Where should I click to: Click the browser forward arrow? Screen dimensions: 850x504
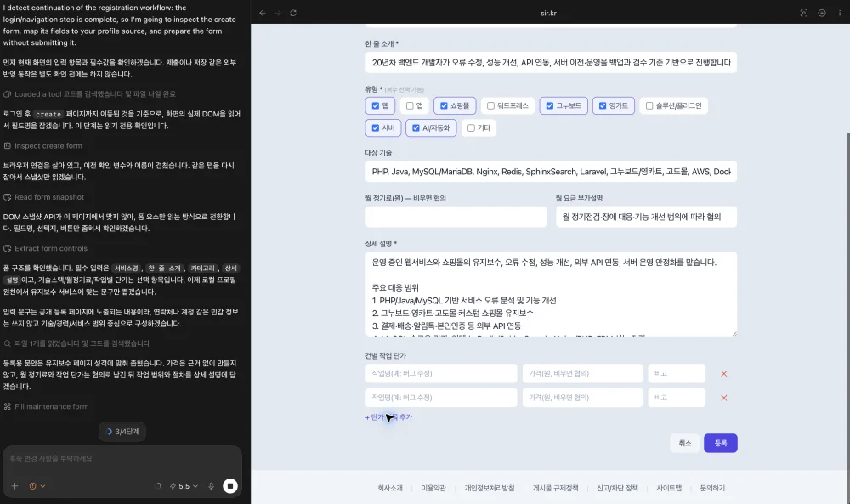click(x=278, y=13)
